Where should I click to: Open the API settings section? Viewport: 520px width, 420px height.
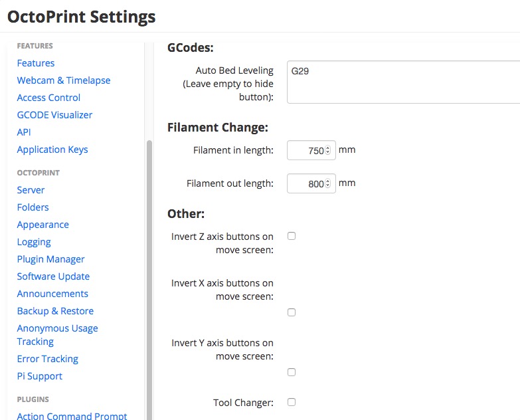pos(24,132)
